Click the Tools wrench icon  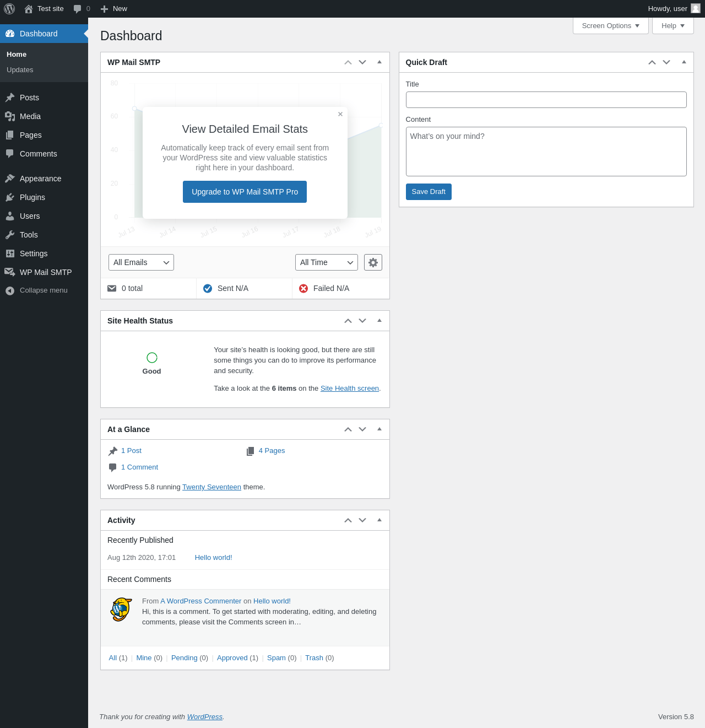(10, 235)
